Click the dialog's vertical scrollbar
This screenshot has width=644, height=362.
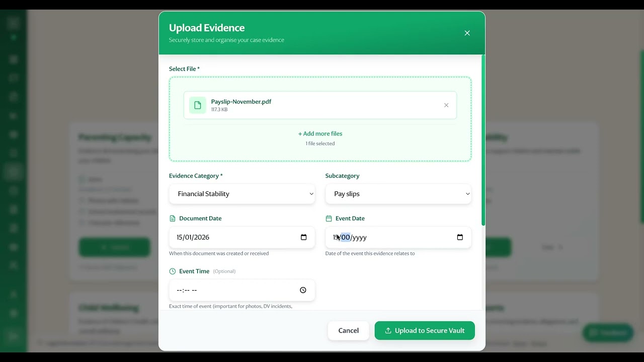tap(483, 141)
